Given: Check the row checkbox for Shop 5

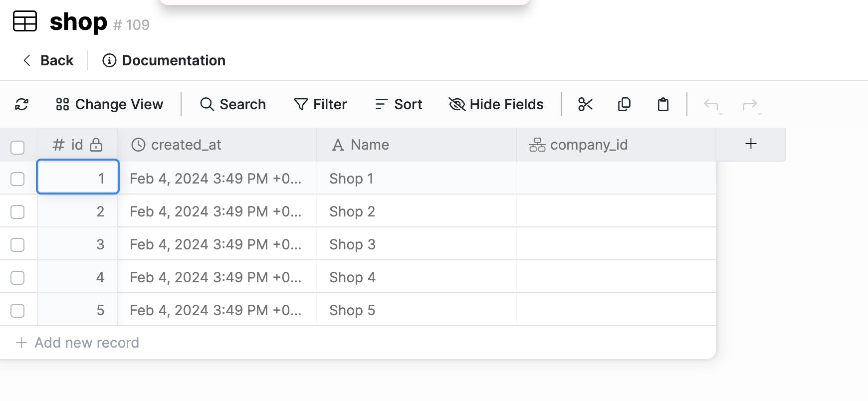Looking at the screenshot, I should [x=17, y=311].
